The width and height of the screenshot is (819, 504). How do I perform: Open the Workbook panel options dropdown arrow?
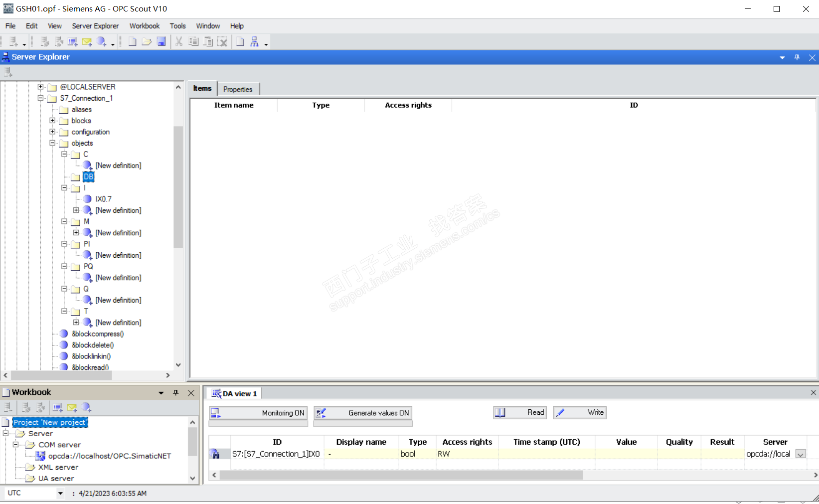(161, 393)
